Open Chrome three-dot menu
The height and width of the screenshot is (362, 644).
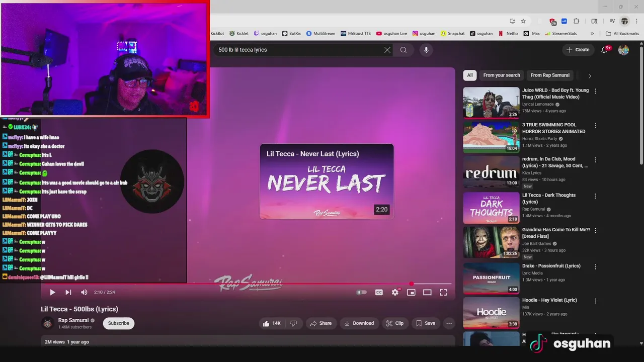(x=636, y=21)
